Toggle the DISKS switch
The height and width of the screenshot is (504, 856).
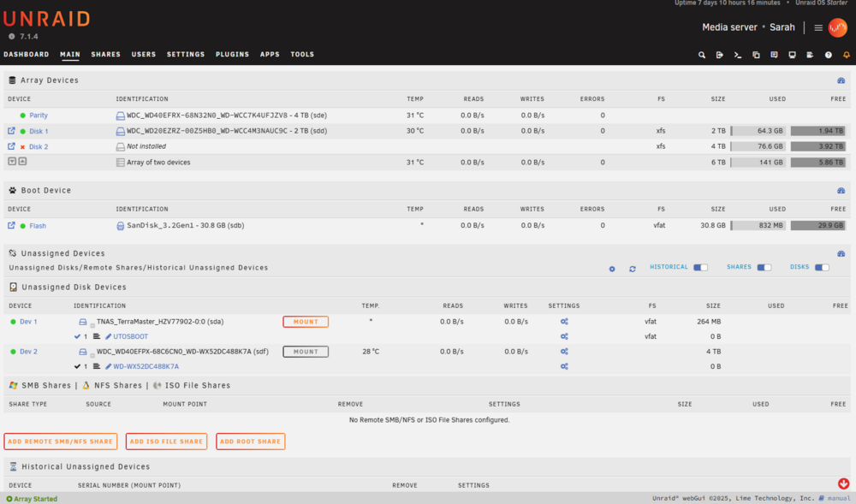[822, 267]
